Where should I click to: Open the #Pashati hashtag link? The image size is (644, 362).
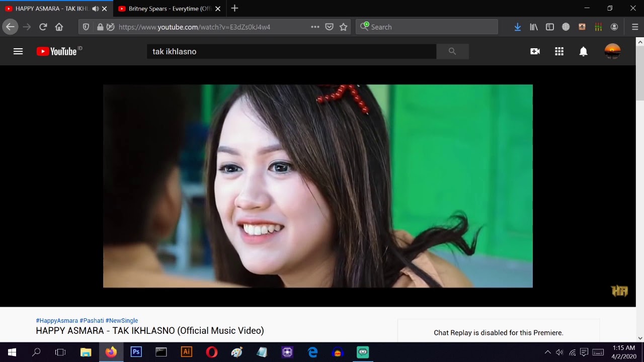coord(92,321)
